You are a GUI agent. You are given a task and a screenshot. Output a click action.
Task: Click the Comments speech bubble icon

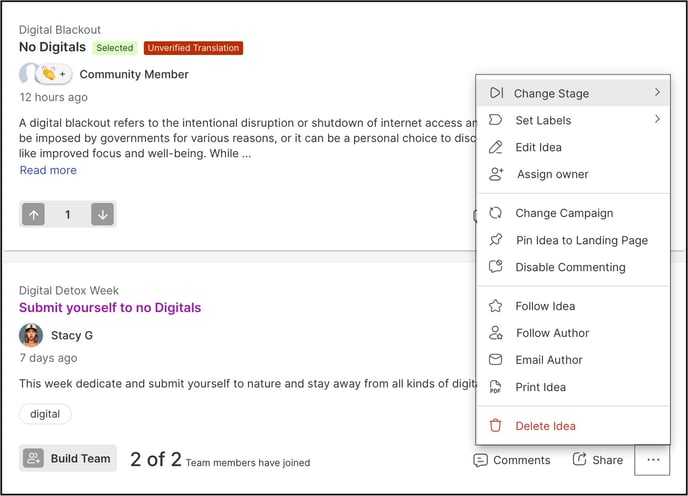click(x=480, y=460)
